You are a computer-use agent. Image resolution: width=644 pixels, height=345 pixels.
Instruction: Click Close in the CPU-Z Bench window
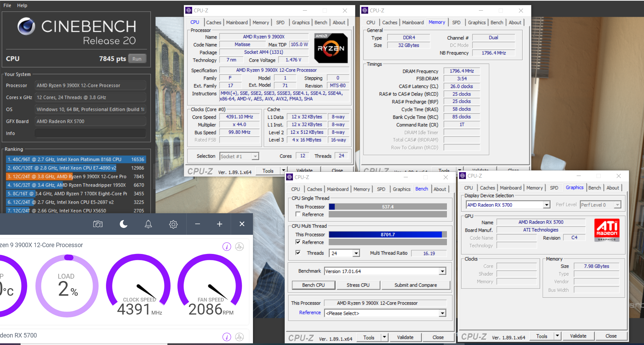438,337
